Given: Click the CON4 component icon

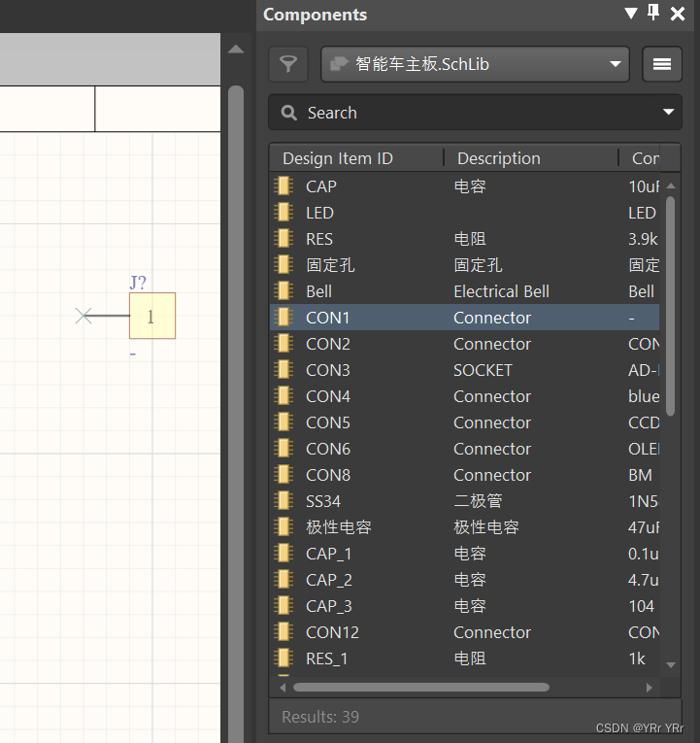Looking at the screenshot, I should point(283,395).
